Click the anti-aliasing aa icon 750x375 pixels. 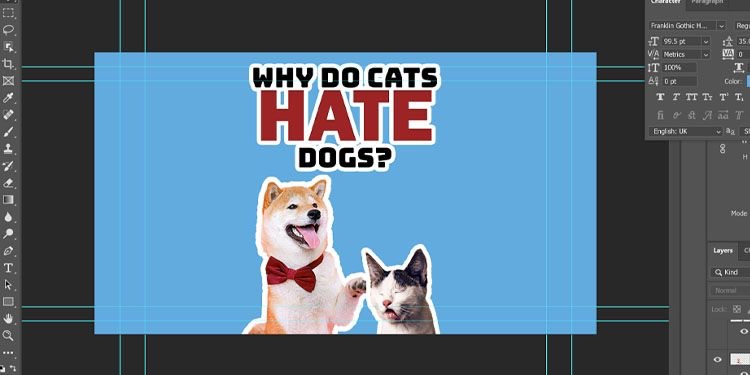[x=730, y=131]
